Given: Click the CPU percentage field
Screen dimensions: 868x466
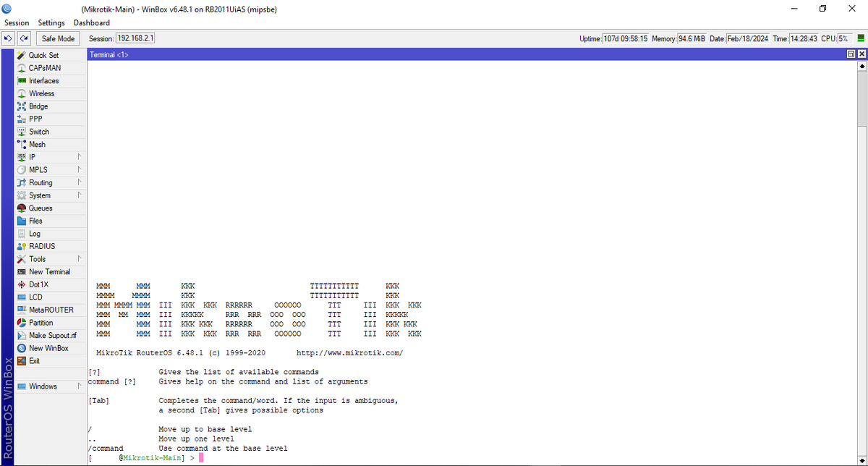Looking at the screenshot, I should point(844,38).
